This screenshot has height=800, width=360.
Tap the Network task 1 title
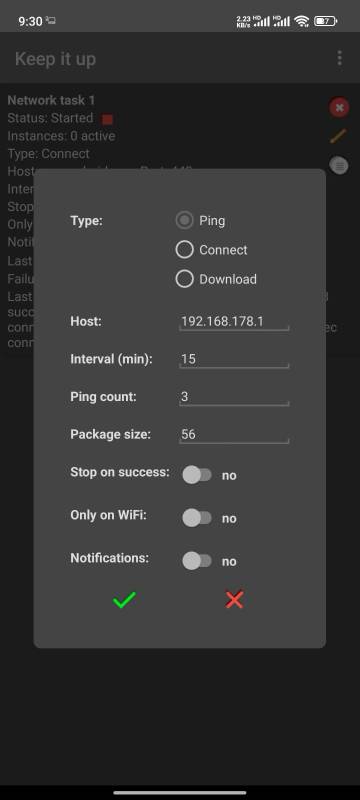click(x=51, y=100)
